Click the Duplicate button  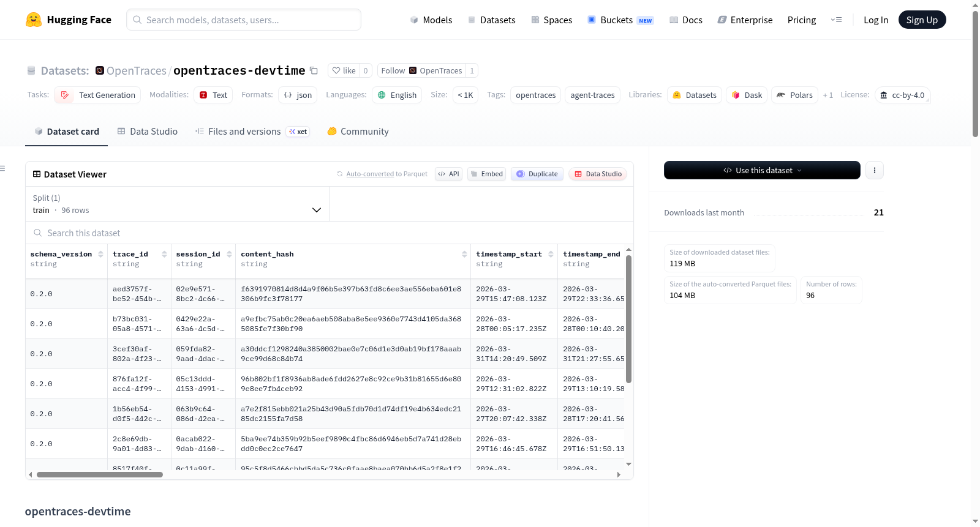pos(537,174)
